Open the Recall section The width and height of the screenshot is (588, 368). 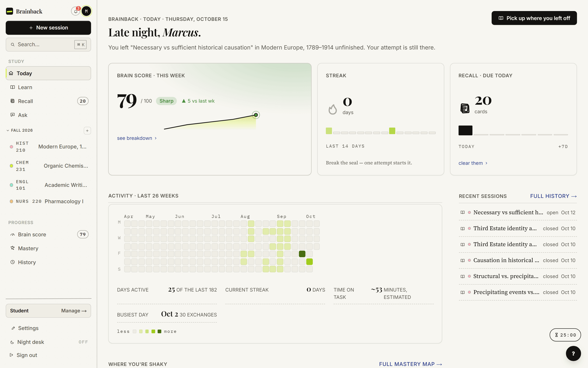tap(48, 101)
